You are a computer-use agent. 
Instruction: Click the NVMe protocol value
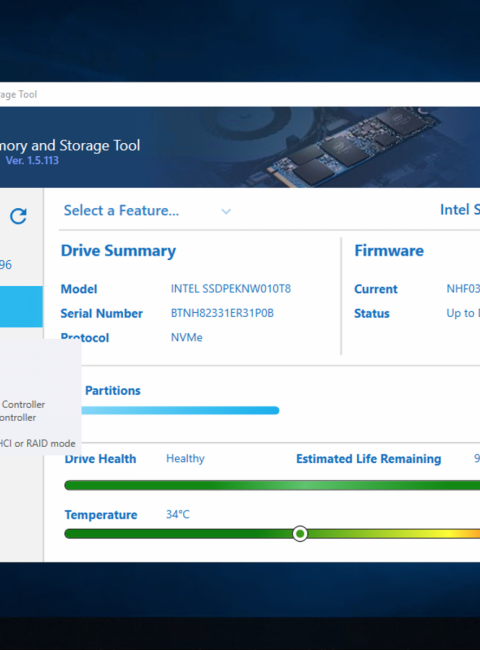[187, 337]
